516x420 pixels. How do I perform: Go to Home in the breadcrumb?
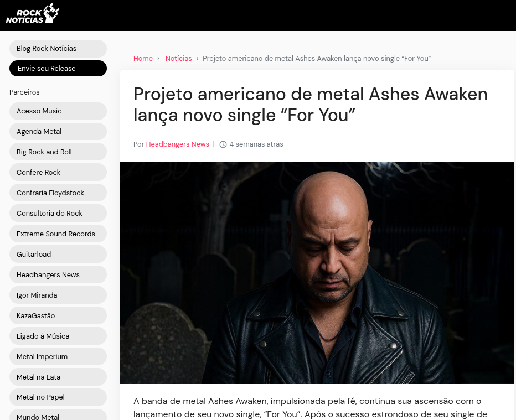click(x=143, y=59)
